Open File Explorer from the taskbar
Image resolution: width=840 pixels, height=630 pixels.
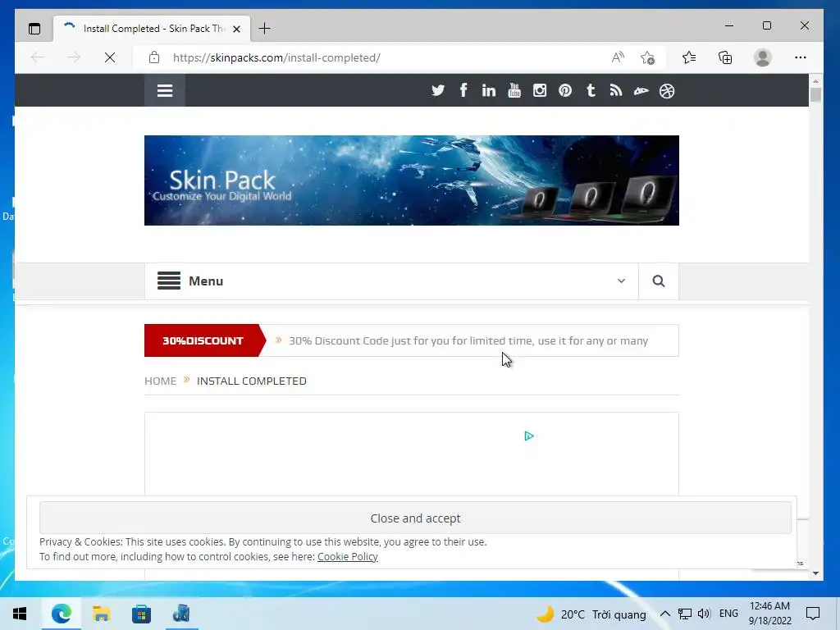[x=101, y=614]
